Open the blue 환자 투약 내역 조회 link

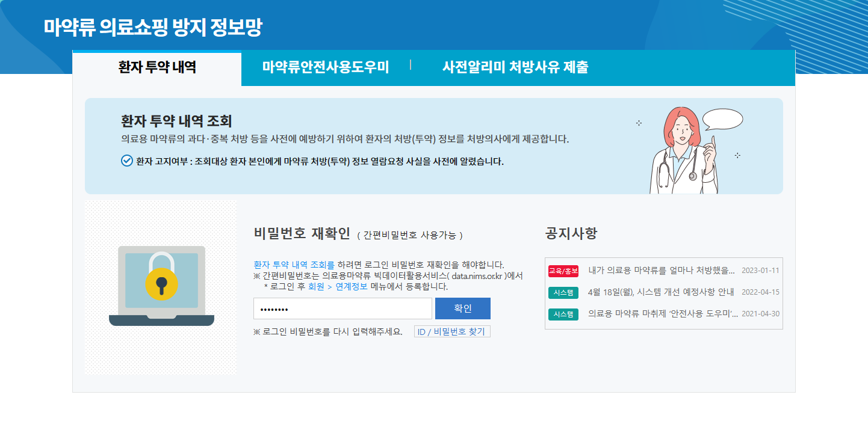[290, 265]
